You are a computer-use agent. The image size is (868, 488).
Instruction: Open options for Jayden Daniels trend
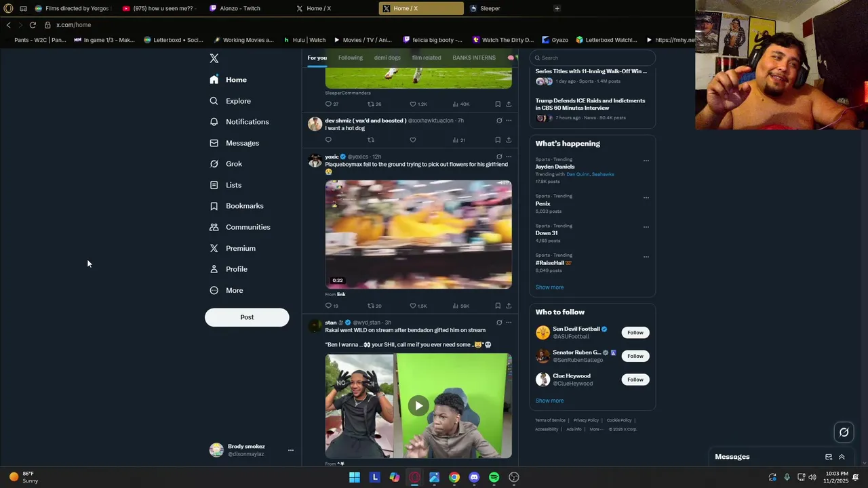tap(646, 161)
